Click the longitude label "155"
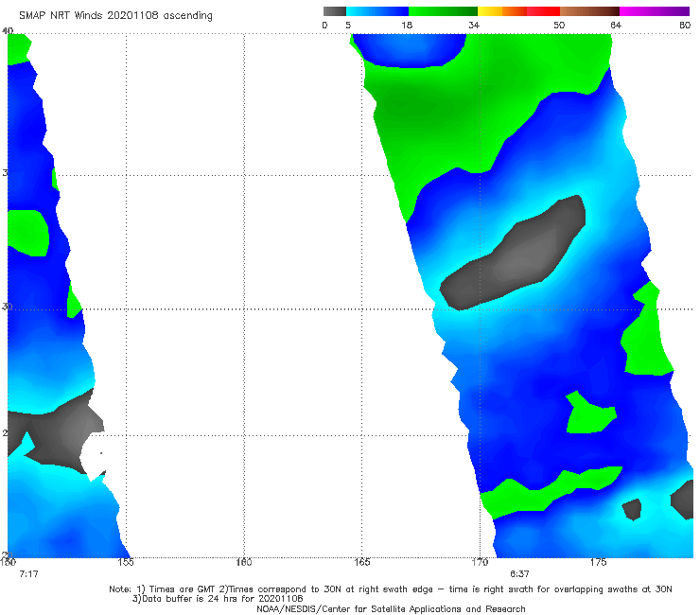The height and width of the screenshot is (615, 700). [x=126, y=562]
